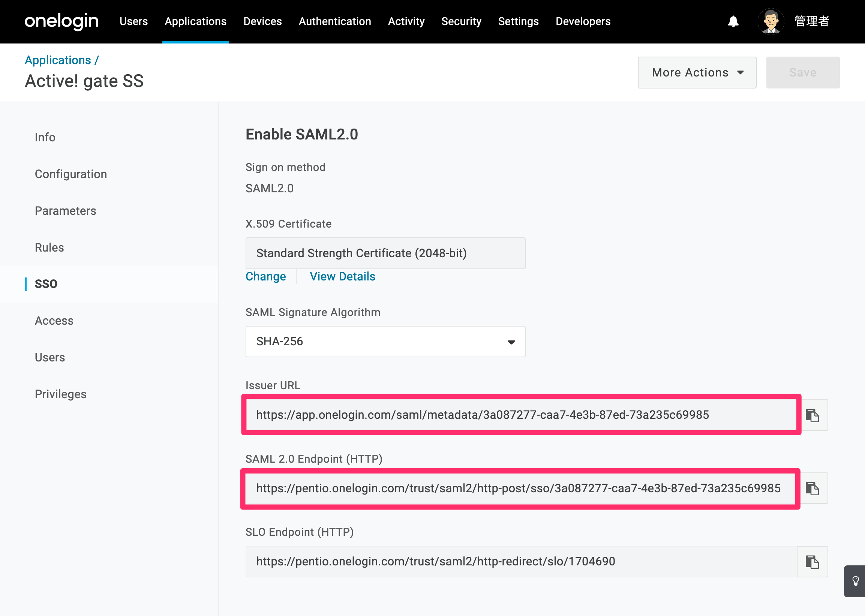Screen dimensions: 865x616
Task: Click the X.509 certificate field
Action: 385,253
